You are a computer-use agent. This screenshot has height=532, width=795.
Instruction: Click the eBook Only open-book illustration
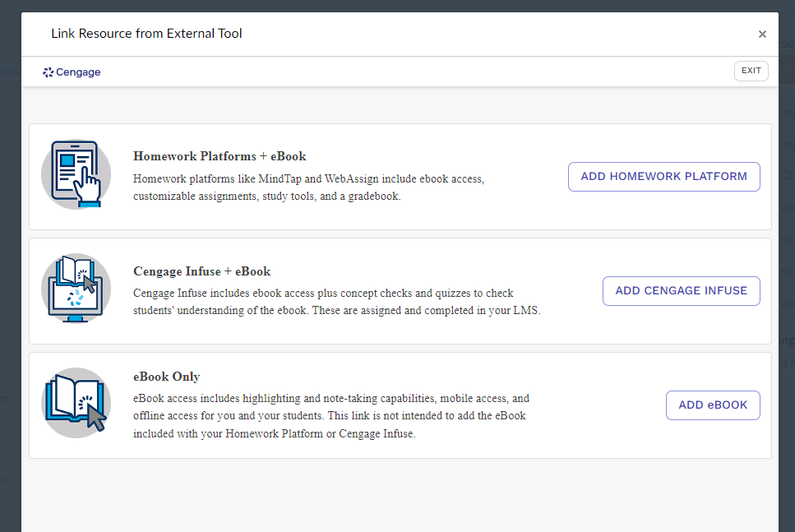point(76,403)
